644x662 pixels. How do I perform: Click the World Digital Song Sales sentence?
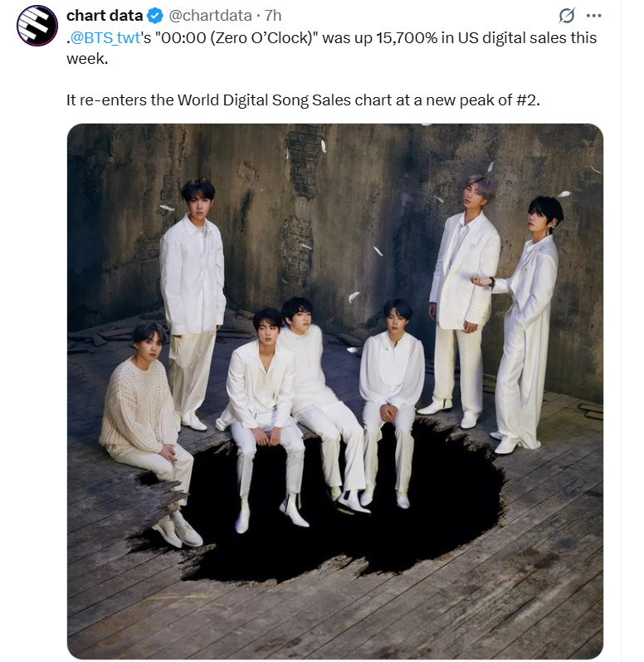point(303,100)
